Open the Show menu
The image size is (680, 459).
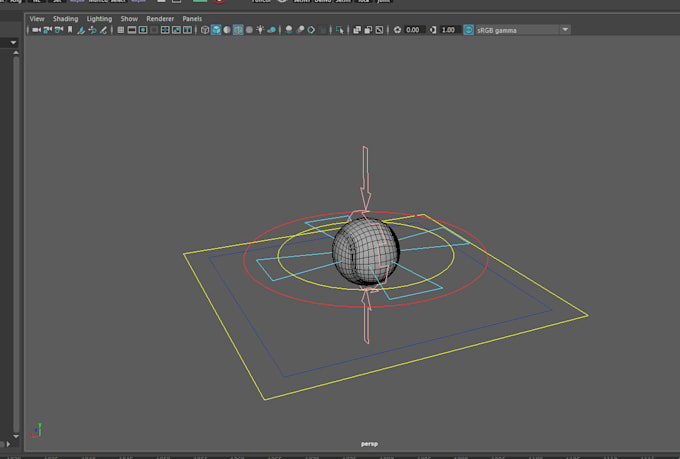(129, 19)
